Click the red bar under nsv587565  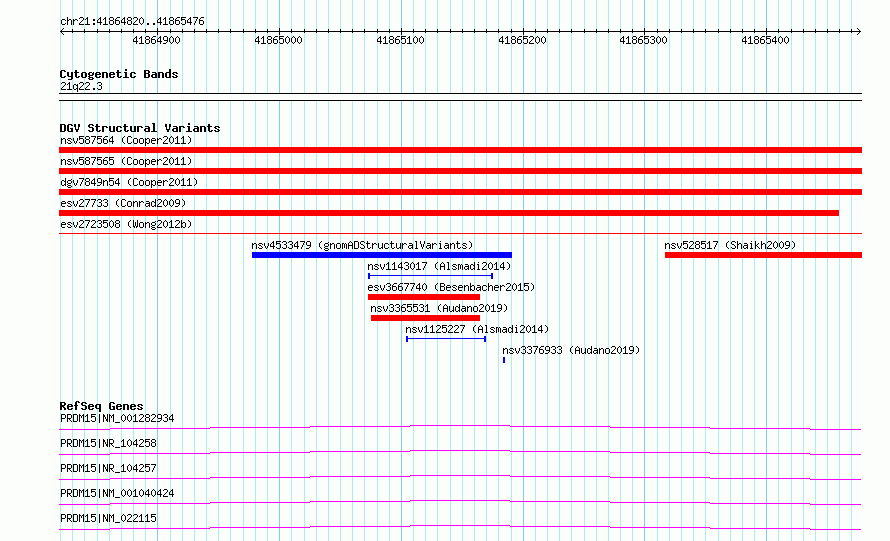460,171
